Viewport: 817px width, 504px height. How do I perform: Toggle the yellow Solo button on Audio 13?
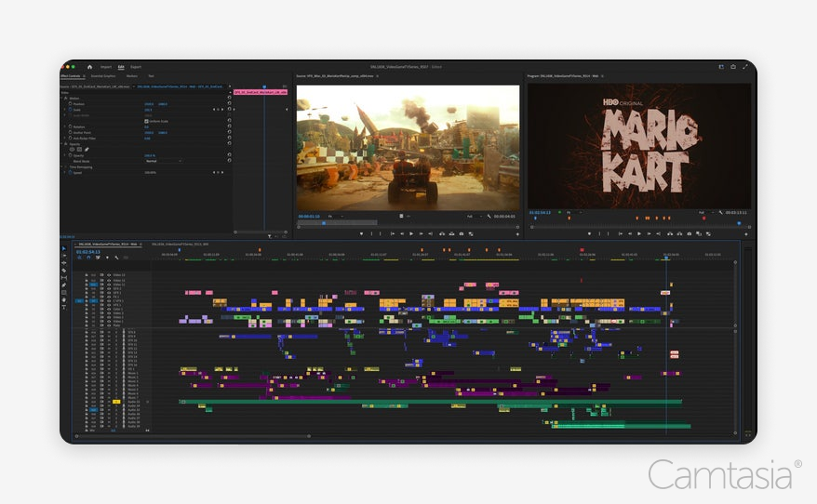coord(116,402)
